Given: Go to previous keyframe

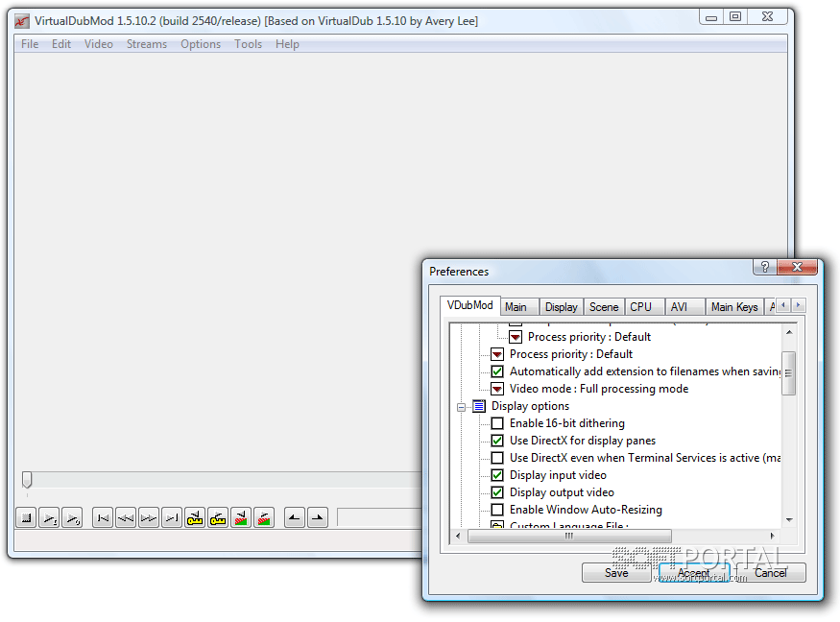Looking at the screenshot, I should coord(195,518).
